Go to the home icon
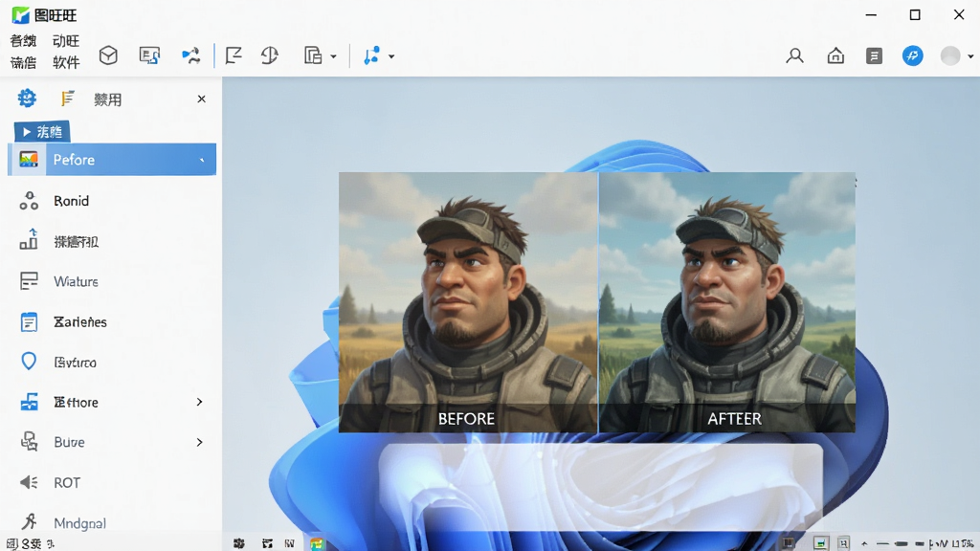 (x=835, y=55)
